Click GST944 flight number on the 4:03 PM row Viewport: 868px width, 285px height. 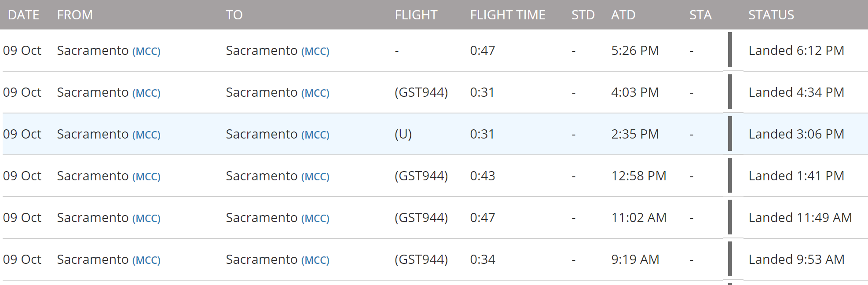pos(421,92)
